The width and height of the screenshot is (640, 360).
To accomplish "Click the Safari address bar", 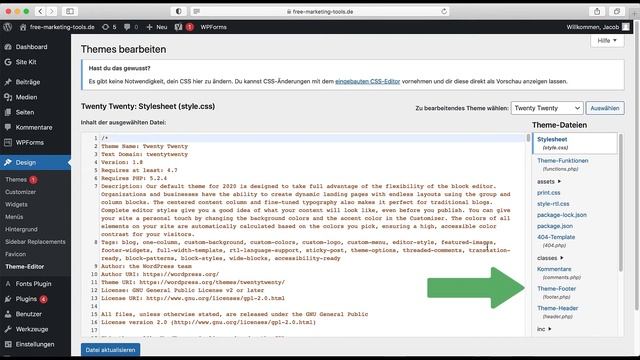I will point(319,11).
